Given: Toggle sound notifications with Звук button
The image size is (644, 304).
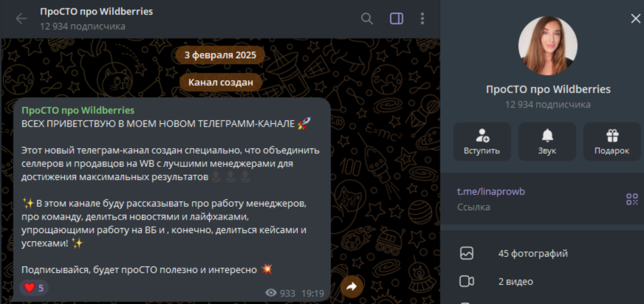Looking at the screenshot, I should click(x=547, y=142).
